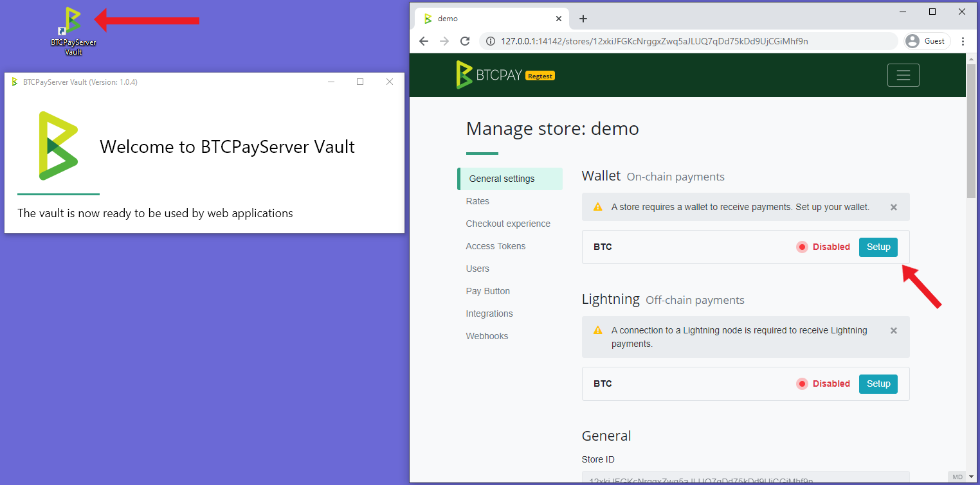The image size is (980, 485).
Task: Click the large logo in the Vault window
Action: (x=58, y=146)
